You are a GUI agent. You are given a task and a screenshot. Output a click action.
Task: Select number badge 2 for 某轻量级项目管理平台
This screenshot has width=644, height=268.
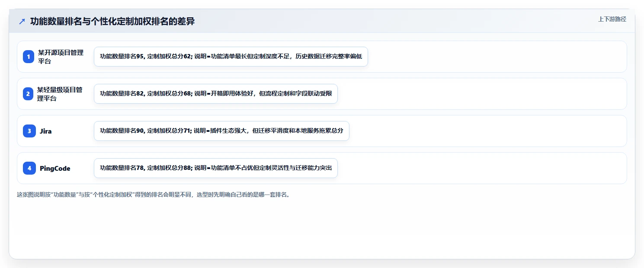(x=28, y=94)
